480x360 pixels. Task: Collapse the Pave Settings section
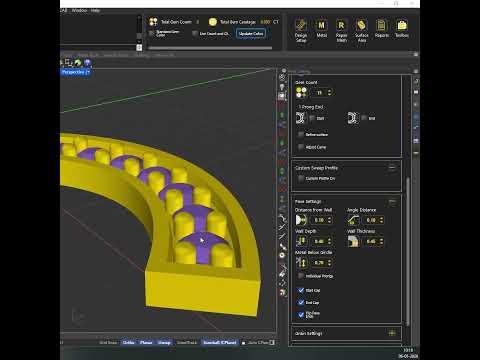392,202
